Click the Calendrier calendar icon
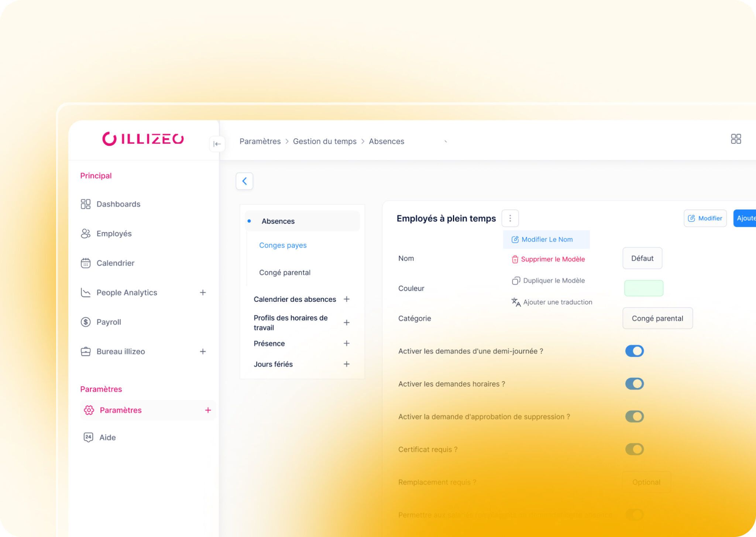 click(86, 263)
